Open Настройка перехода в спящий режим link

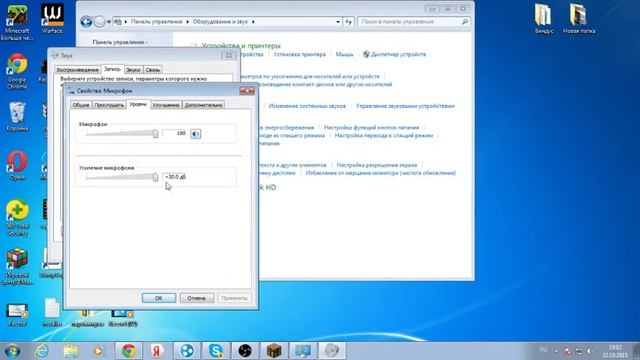(x=384, y=136)
